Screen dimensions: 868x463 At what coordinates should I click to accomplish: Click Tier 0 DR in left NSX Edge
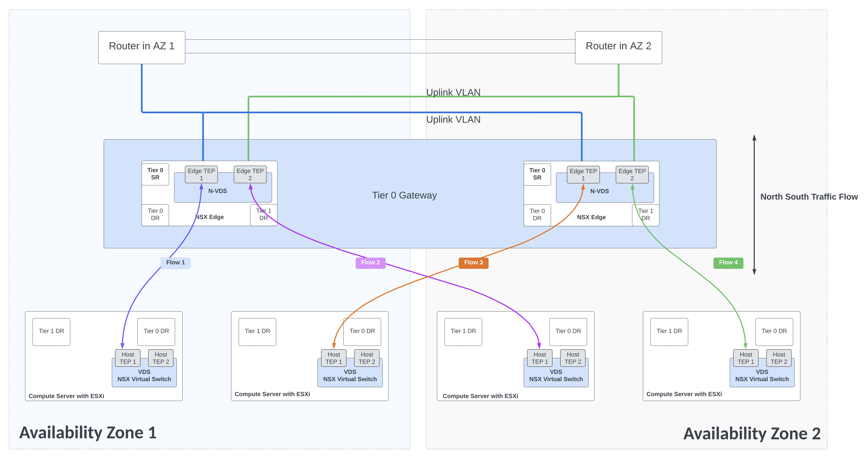coord(155,214)
